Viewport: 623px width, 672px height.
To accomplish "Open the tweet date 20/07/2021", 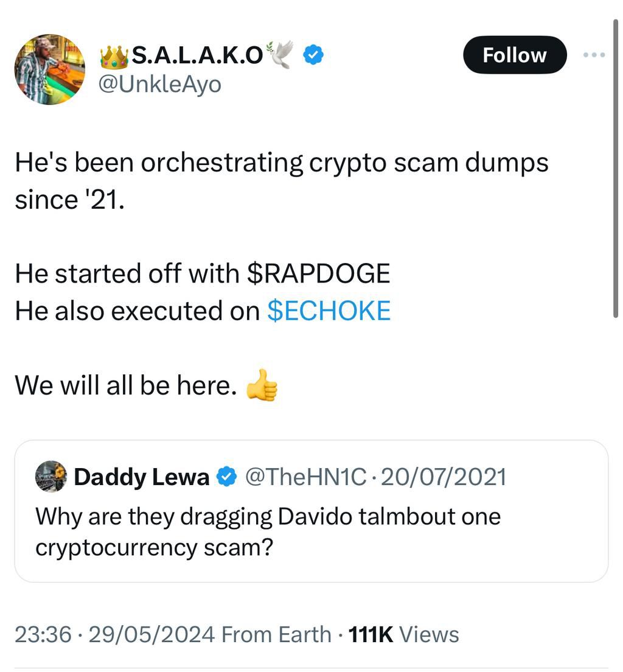I will [x=444, y=477].
